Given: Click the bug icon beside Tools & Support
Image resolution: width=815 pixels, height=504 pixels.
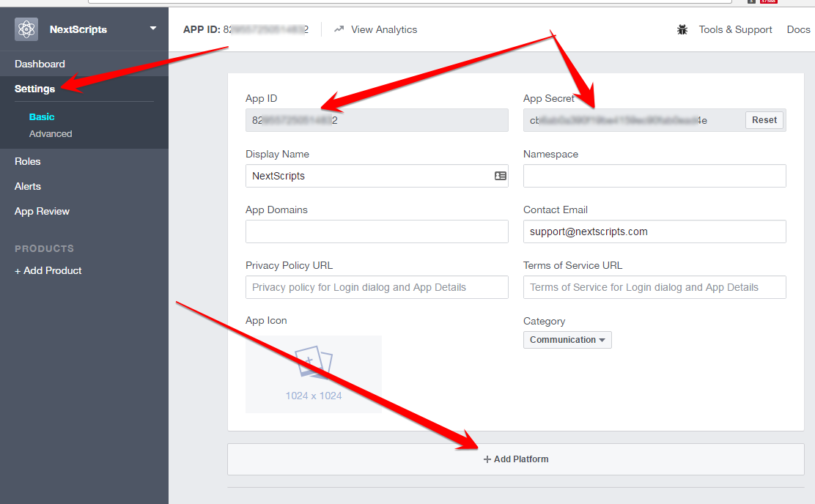Looking at the screenshot, I should click(682, 29).
